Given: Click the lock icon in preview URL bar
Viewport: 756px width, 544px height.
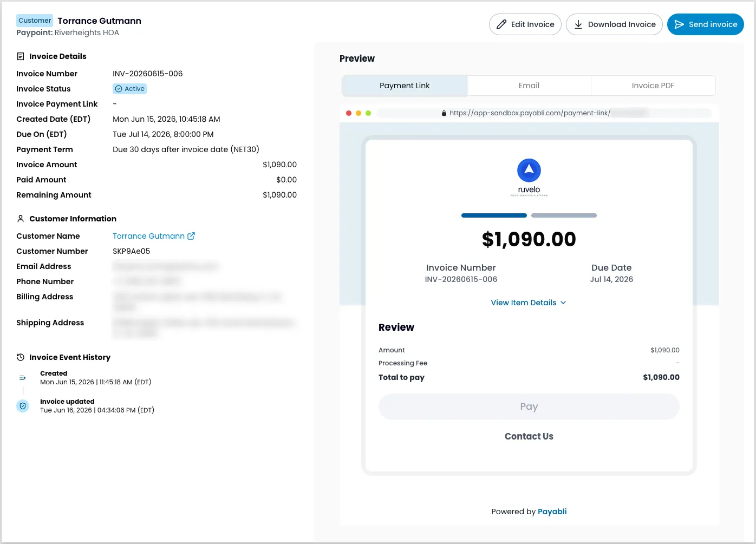Looking at the screenshot, I should [444, 113].
